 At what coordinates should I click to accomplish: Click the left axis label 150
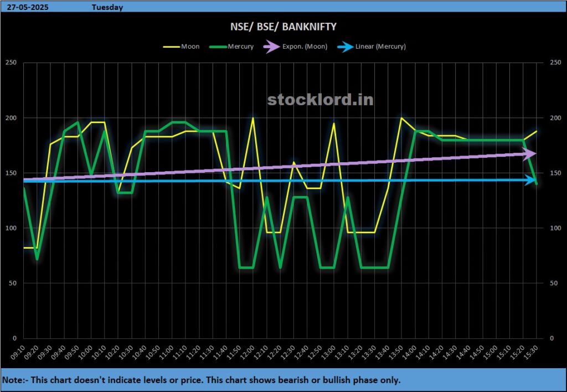[11, 173]
